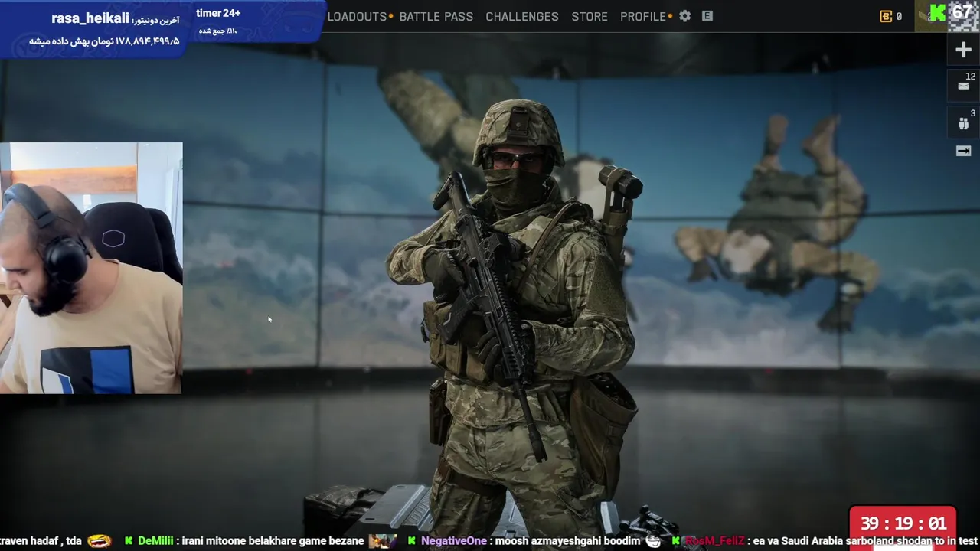This screenshot has width=980, height=551.
Task: Open the mail inbox with 12 messages
Action: point(964,84)
